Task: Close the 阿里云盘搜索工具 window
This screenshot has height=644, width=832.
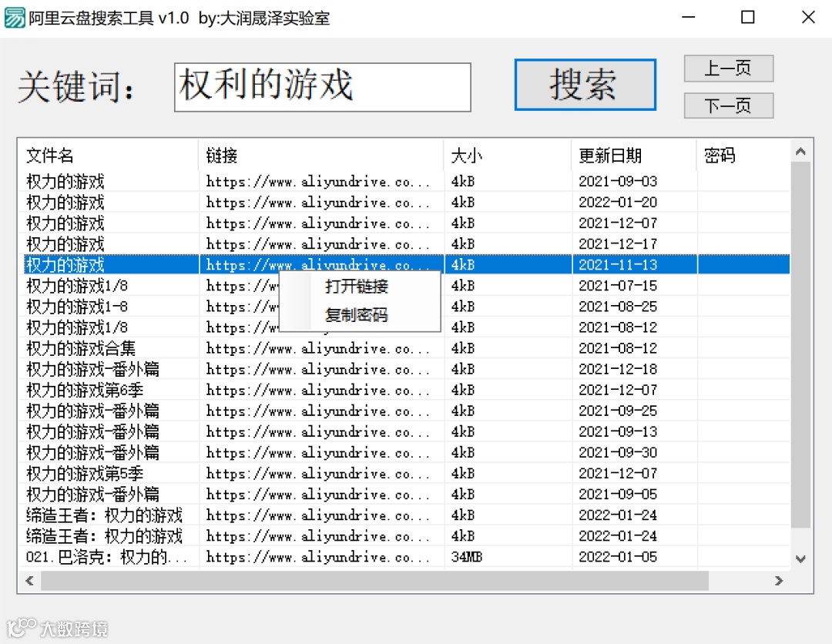Action: tap(808, 18)
